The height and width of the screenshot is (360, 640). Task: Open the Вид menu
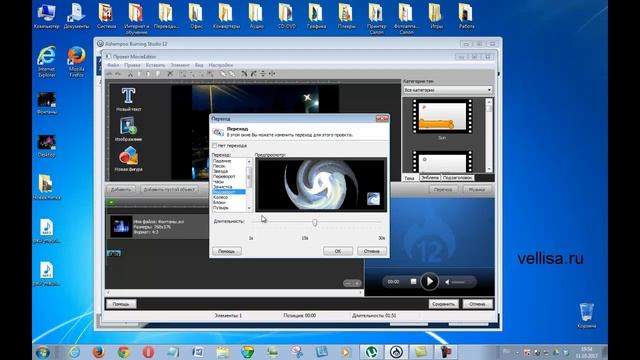click(199, 65)
